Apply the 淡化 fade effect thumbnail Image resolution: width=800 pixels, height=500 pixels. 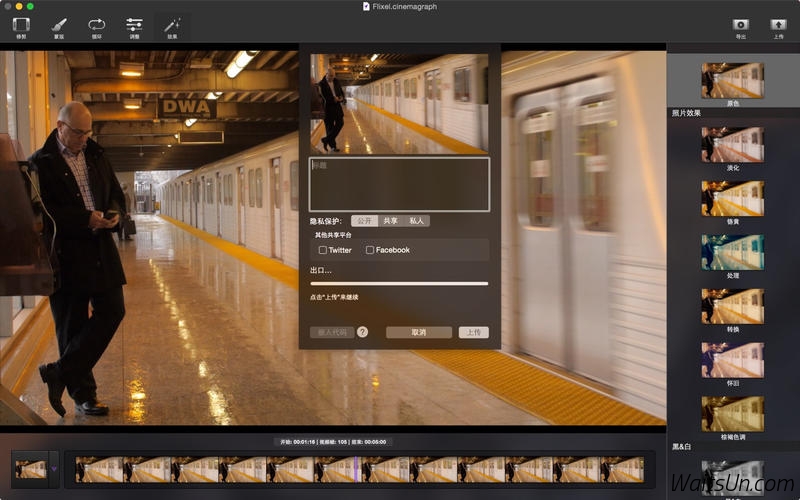pyautogui.click(x=733, y=145)
